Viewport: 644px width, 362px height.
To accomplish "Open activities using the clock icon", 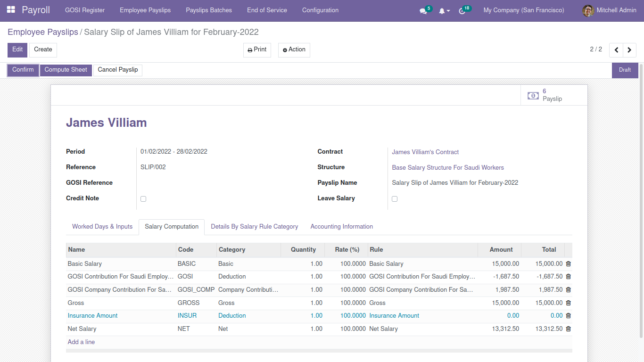I will (462, 10).
